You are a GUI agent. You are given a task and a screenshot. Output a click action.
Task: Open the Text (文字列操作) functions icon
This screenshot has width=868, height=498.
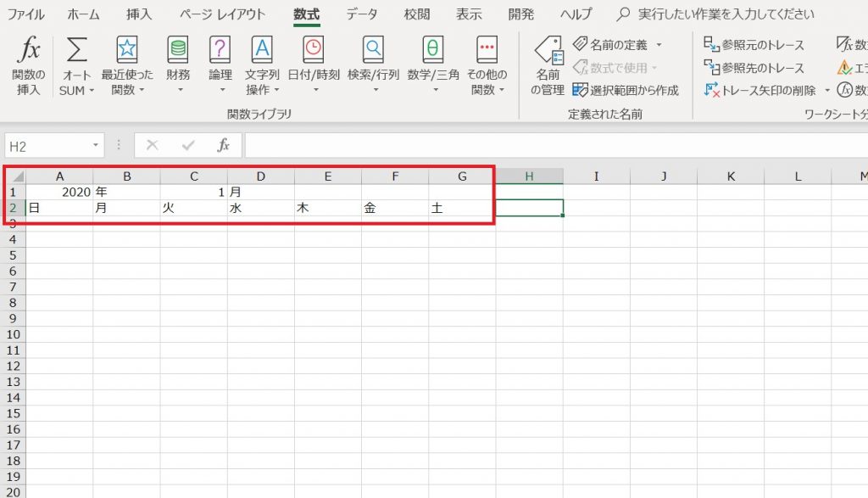[x=263, y=51]
